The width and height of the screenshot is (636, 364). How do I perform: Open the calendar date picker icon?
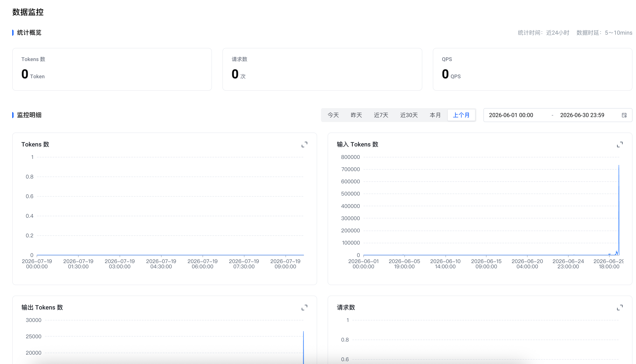[x=624, y=115]
